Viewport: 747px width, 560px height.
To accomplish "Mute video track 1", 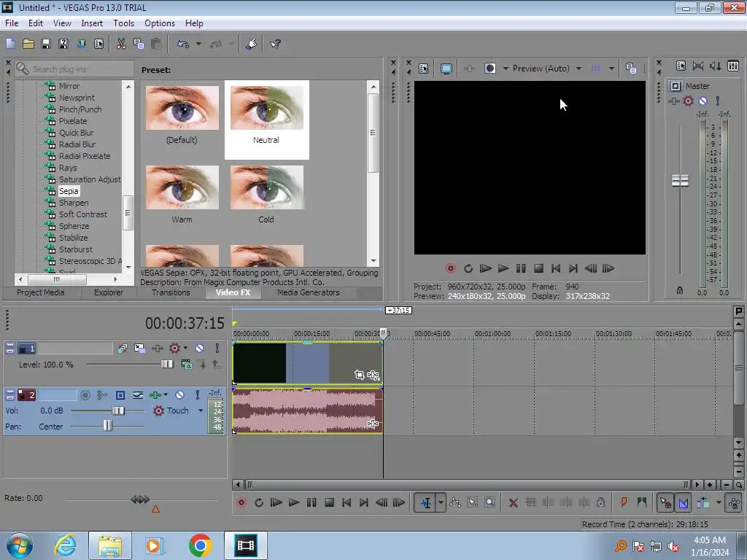I will [x=200, y=349].
